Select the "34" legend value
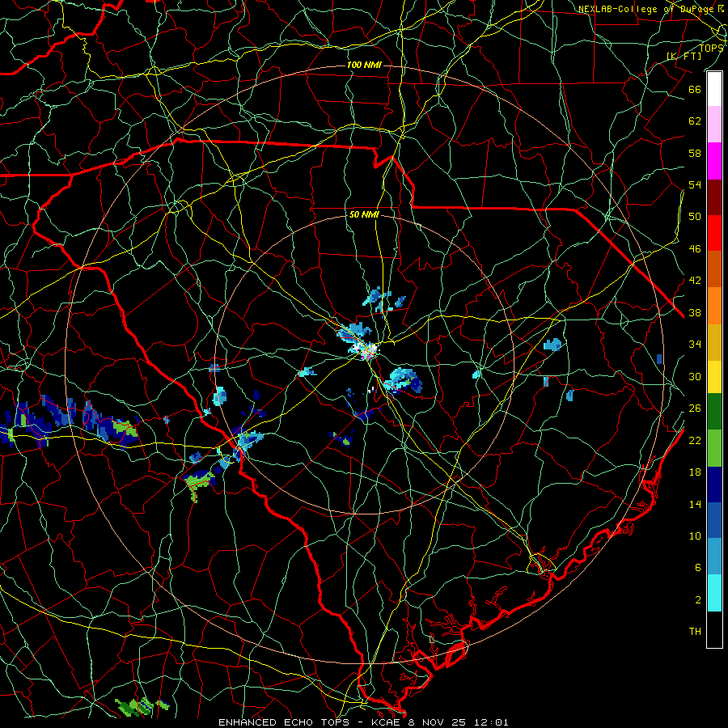 tap(695, 345)
